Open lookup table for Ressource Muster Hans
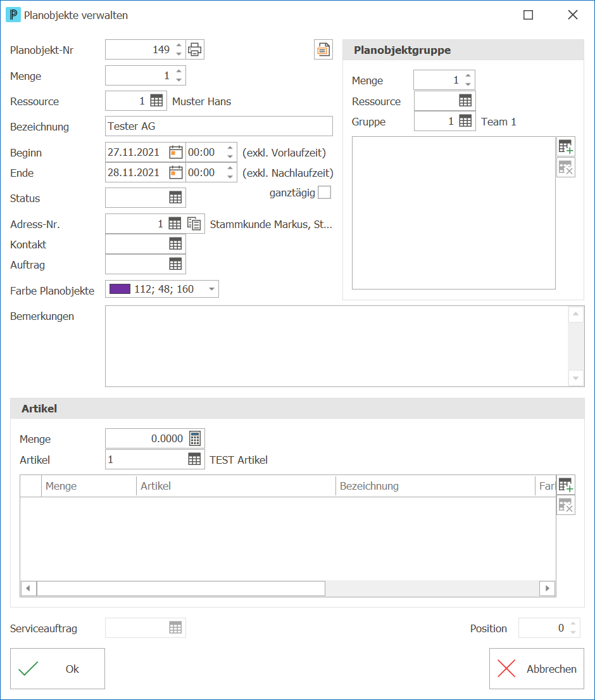Screen dimensions: 595x700 [x=156, y=101]
